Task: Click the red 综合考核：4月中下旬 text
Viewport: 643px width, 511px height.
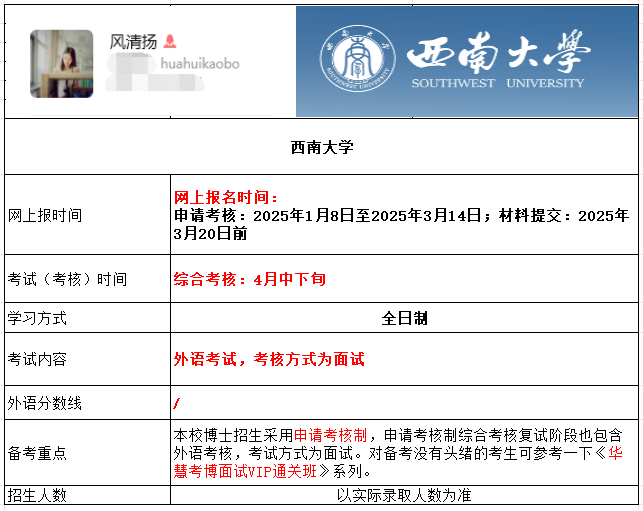Action: coord(249,279)
